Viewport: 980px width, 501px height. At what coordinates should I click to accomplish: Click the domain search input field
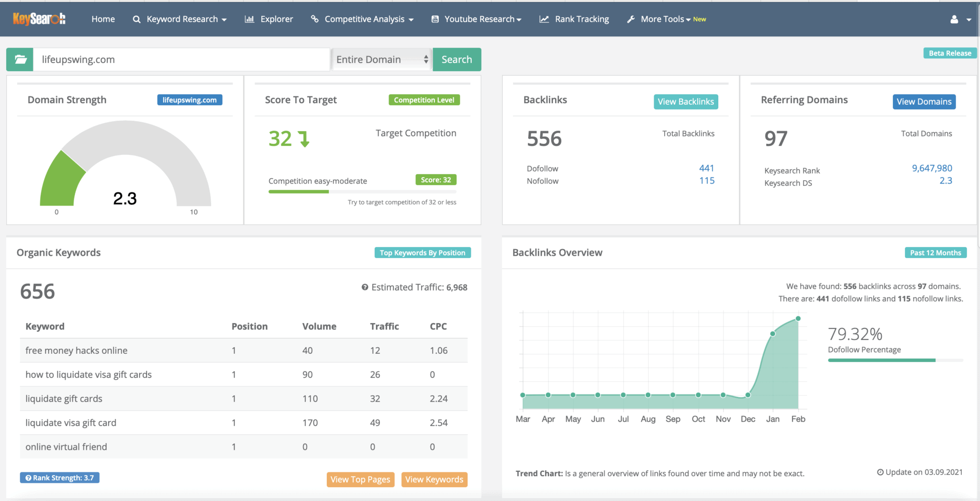pos(181,59)
